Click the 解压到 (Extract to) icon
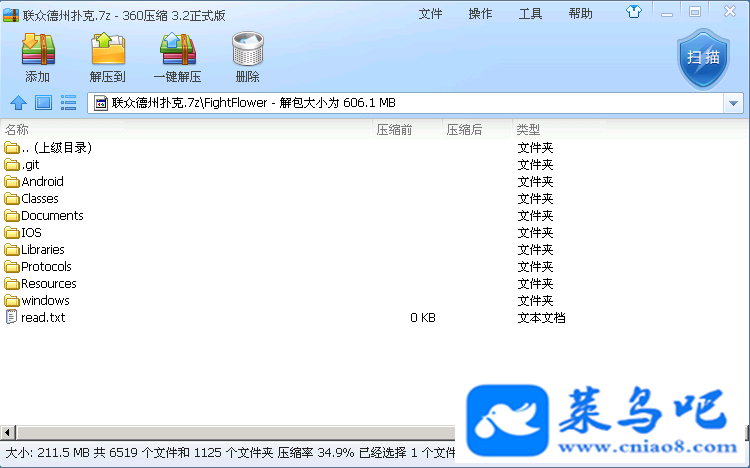750x468 pixels. [x=108, y=49]
